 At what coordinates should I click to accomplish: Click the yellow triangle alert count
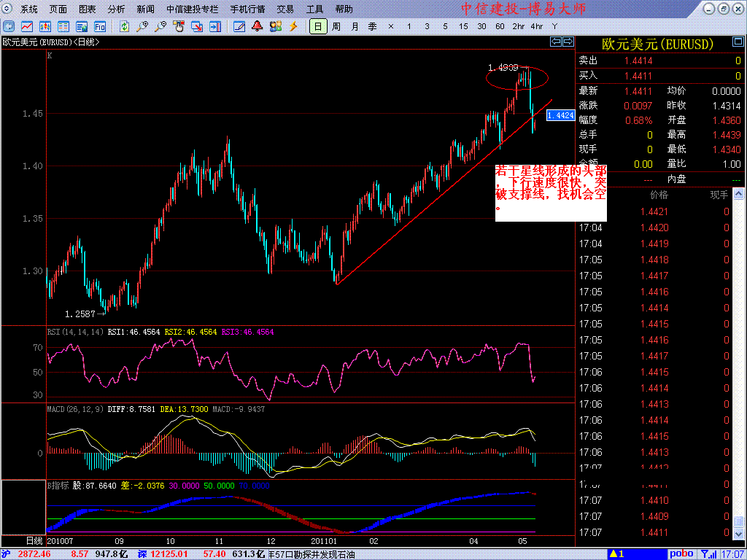(616, 554)
